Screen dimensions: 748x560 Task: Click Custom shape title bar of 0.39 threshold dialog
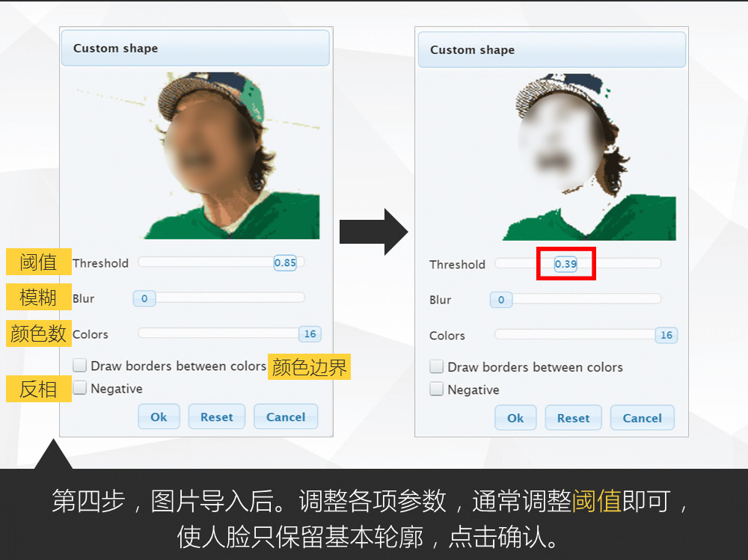(552, 50)
